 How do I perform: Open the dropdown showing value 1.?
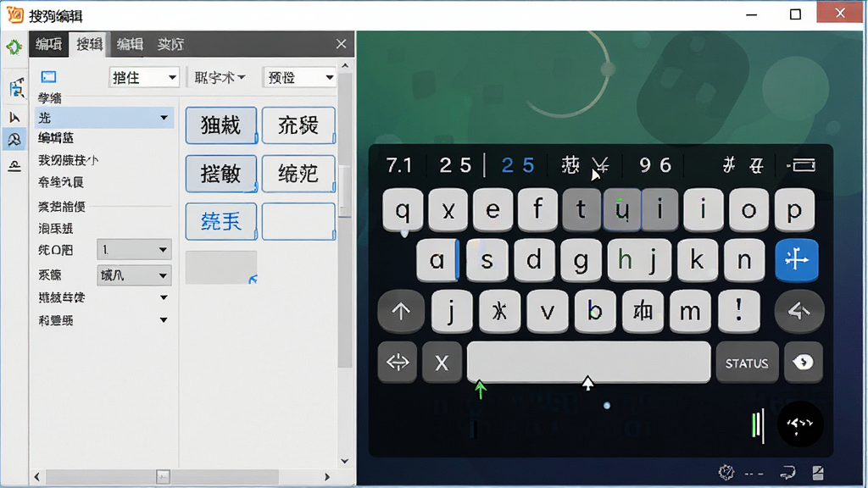click(134, 250)
